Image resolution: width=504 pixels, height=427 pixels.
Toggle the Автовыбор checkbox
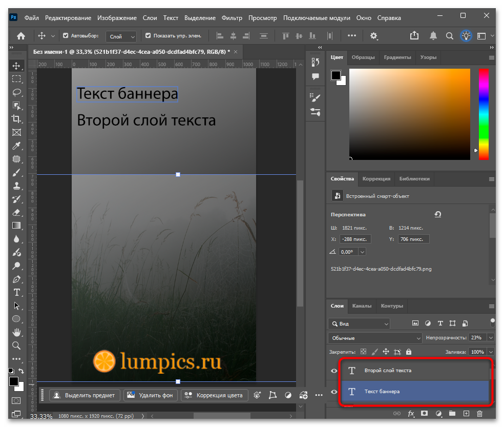click(x=66, y=36)
